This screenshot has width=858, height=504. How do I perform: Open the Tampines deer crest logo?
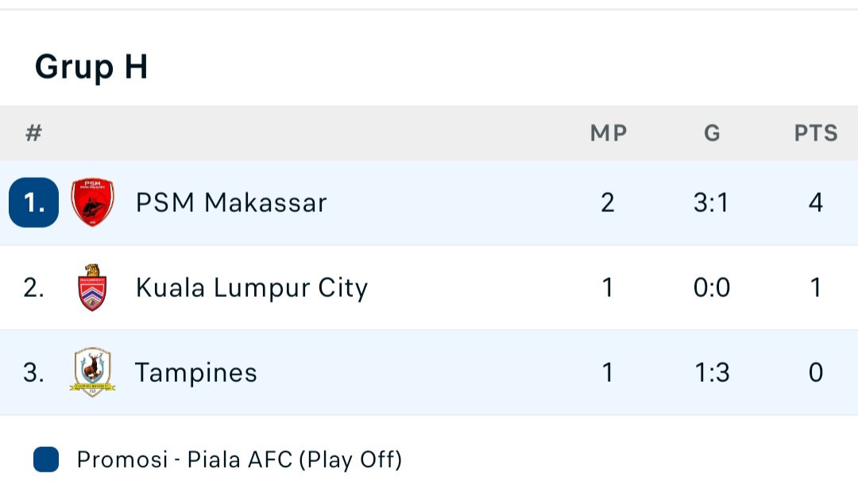[x=92, y=372]
